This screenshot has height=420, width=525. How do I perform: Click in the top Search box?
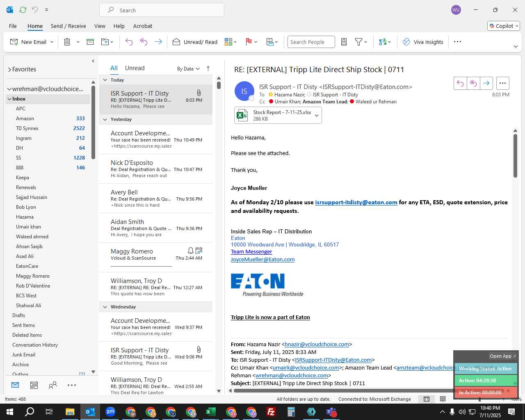point(162,10)
